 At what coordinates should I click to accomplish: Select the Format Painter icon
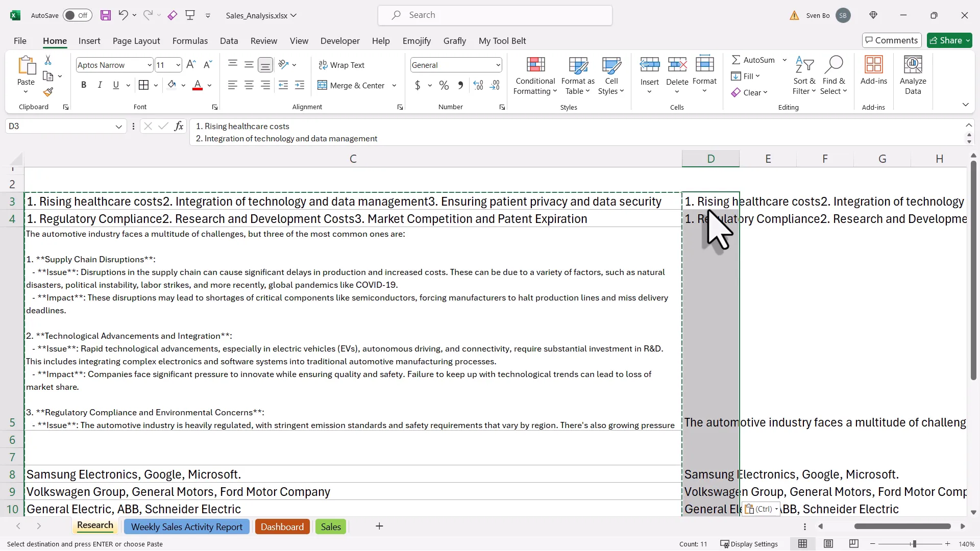[x=48, y=92]
